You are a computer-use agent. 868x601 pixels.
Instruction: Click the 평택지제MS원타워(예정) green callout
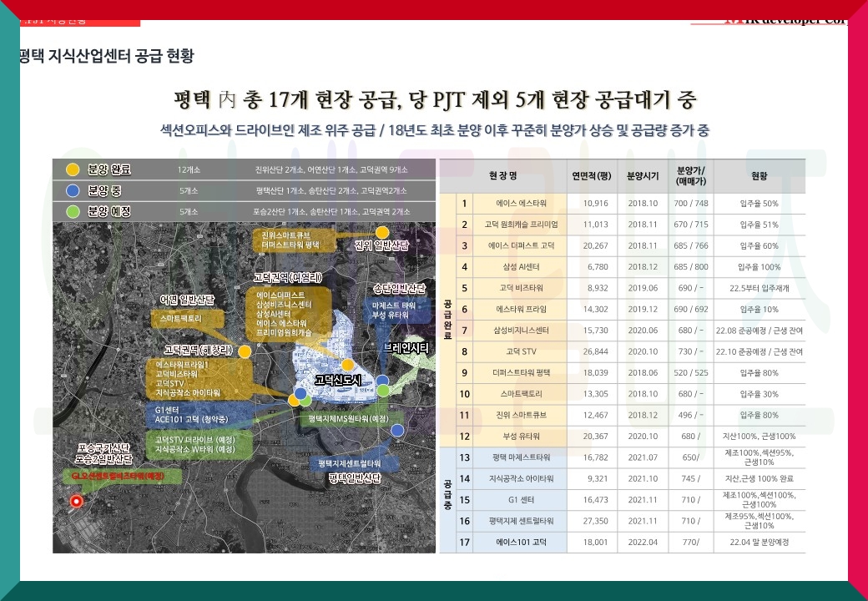click(x=350, y=418)
